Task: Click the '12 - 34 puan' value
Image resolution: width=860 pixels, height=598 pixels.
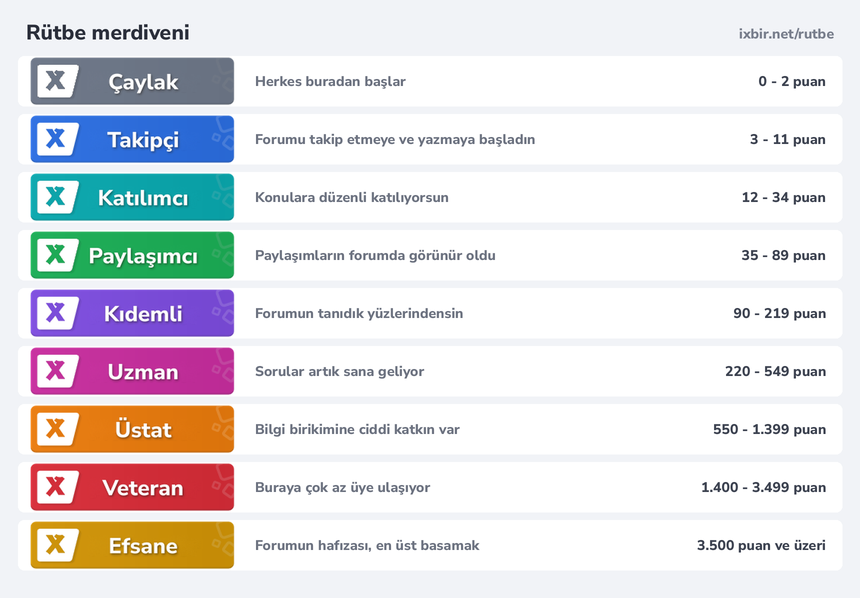Action: [x=784, y=198]
